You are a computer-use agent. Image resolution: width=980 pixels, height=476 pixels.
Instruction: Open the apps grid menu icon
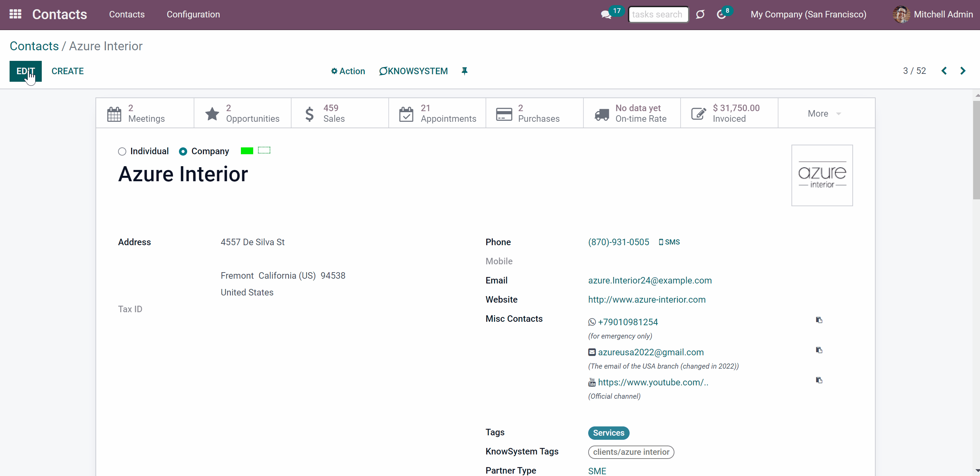(x=15, y=14)
